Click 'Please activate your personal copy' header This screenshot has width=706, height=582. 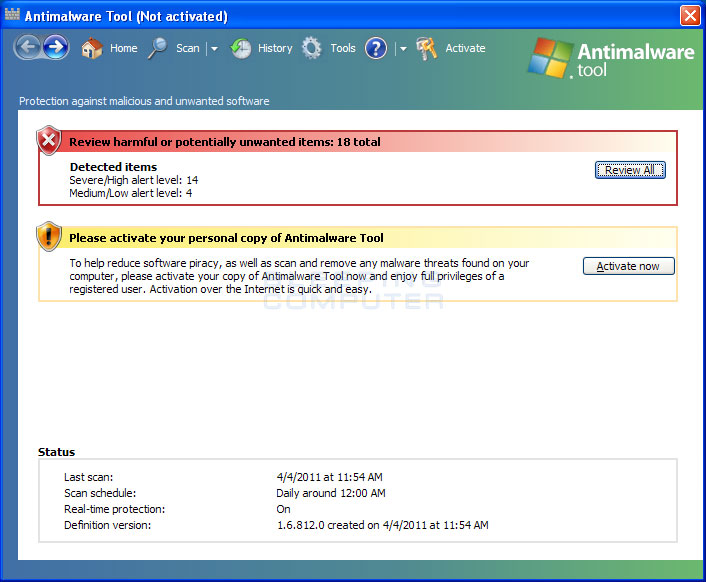226,238
